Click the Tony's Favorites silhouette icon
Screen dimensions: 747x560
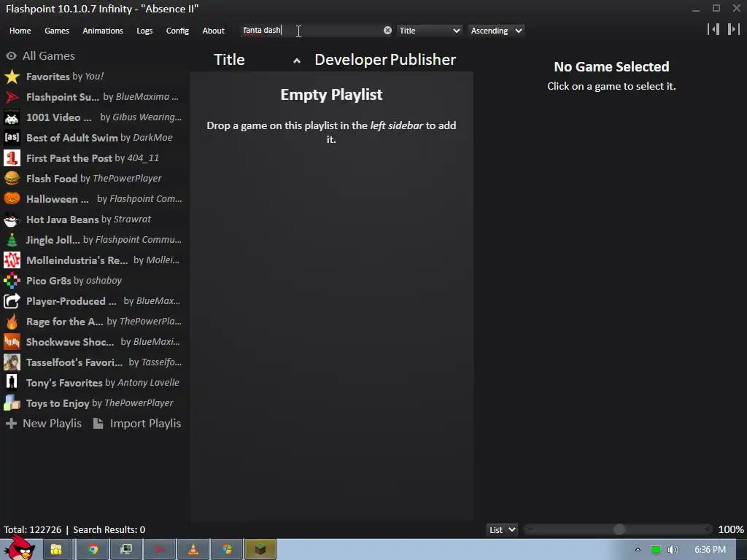(x=12, y=383)
